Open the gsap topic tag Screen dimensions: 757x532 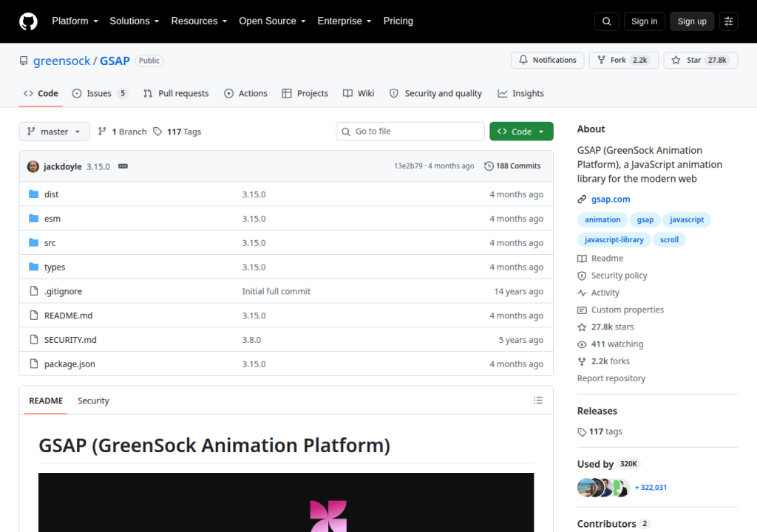[x=645, y=219]
